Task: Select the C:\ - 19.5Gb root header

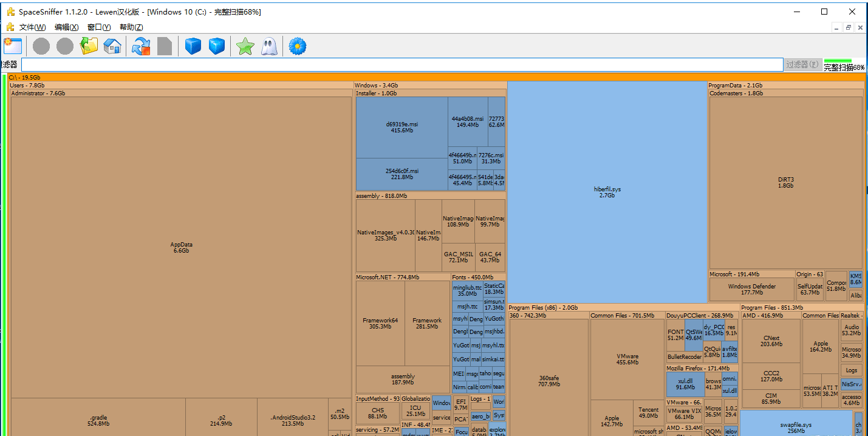Action: tap(436, 78)
